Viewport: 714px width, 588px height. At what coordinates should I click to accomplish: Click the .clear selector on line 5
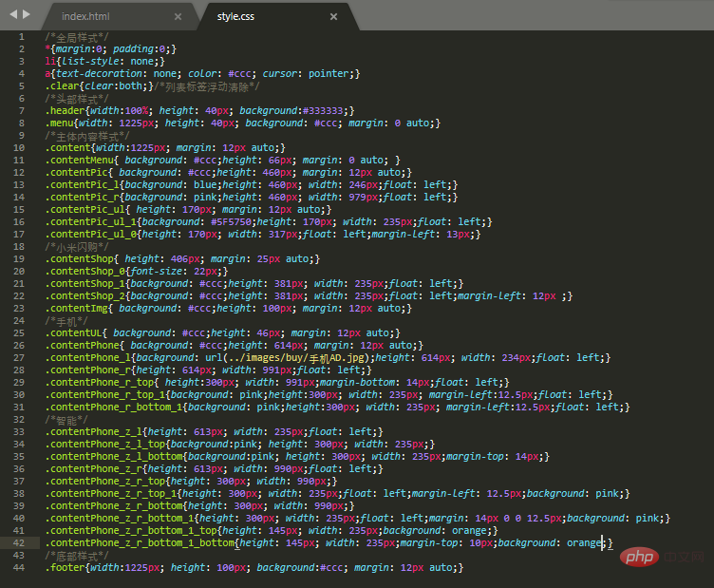62,86
